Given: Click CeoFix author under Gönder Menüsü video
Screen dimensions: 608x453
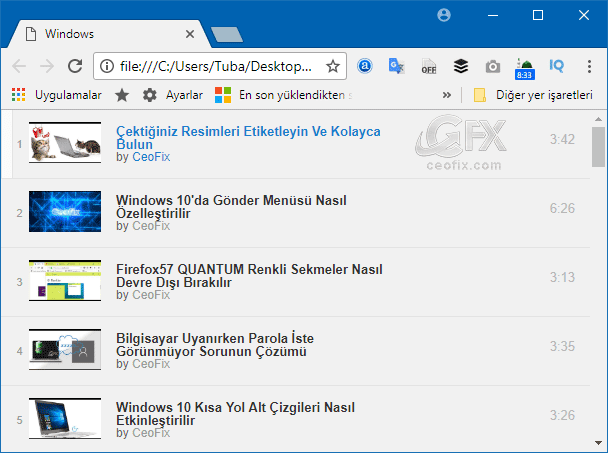Looking at the screenshot, I should click(151, 226).
